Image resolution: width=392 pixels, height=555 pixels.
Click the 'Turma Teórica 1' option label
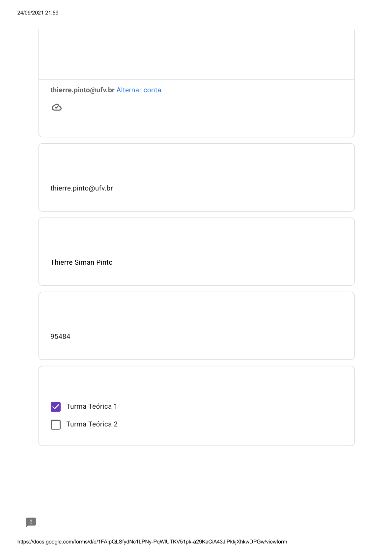click(92, 406)
